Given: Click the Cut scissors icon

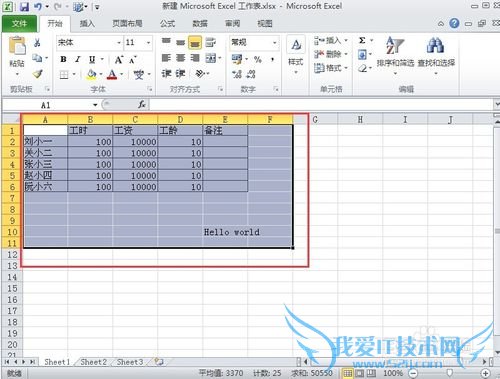Looking at the screenshot, I should pos(37,42).
